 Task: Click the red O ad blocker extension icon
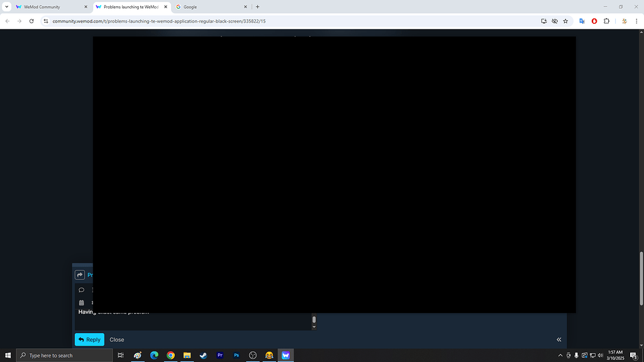click(594, 21)
